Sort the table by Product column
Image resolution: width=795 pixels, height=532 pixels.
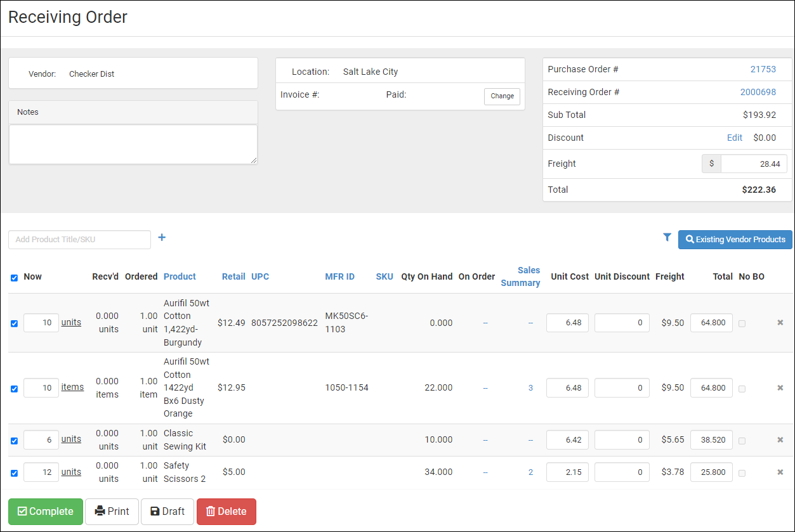(180, 276)
